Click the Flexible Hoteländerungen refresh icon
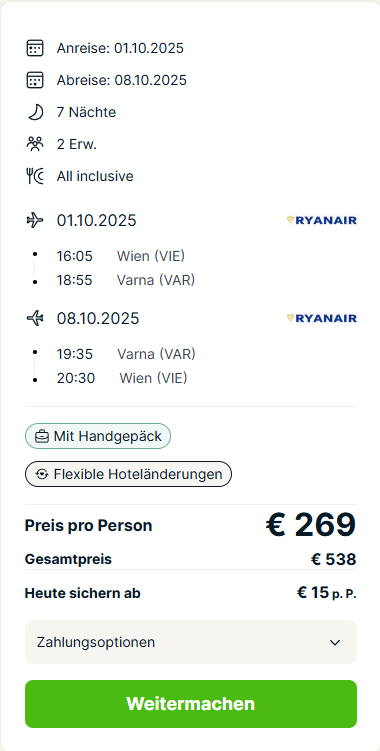Image resolution: width=380 pixels, height=751 pixels. (42, 474)
